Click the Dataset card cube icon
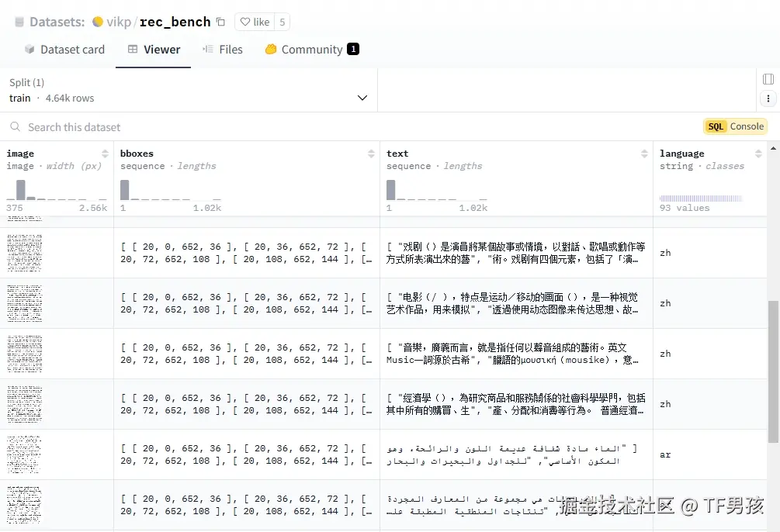The height and width of the screenshot is (532, 780). [x=28, y=49]
